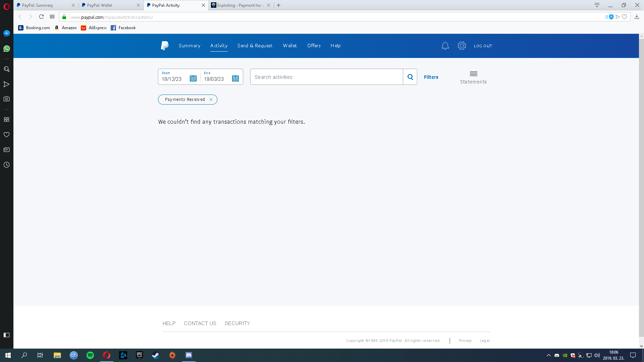
Task: Open the Start date calendar picker
Action: point(193,78)
